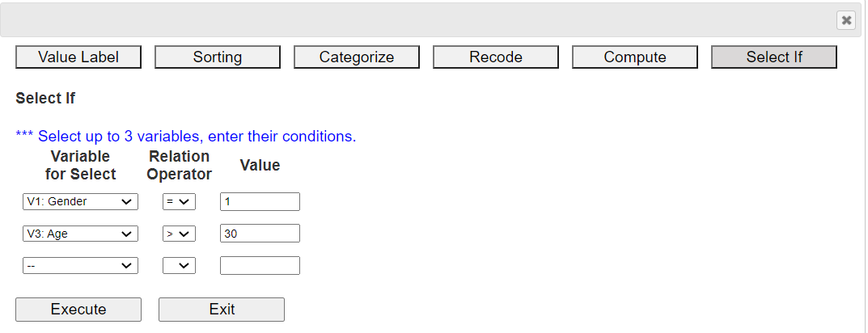Click the value field containing 1
This screenshot has width=868, height=333.
pos(260,202)
